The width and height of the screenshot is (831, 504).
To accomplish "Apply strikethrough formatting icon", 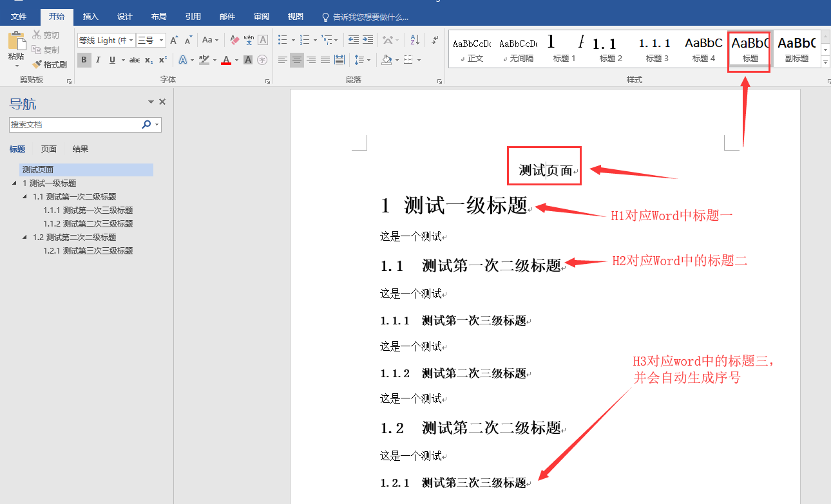I will (x=135, y=60).
